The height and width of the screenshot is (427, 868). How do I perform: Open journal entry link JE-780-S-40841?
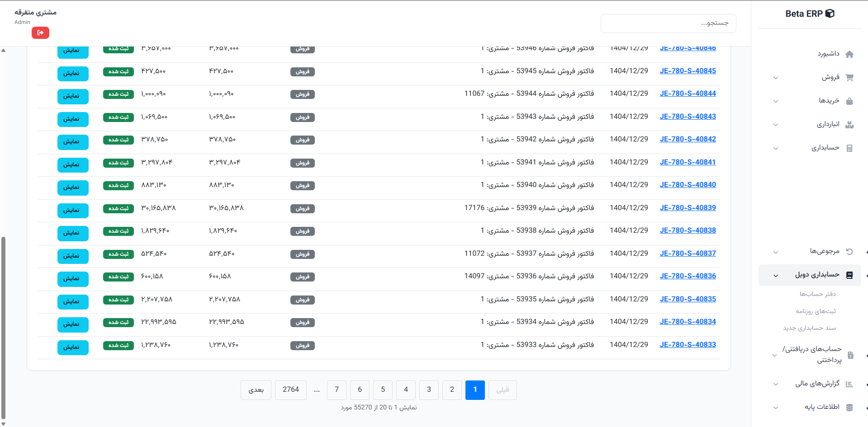[688, 162]
